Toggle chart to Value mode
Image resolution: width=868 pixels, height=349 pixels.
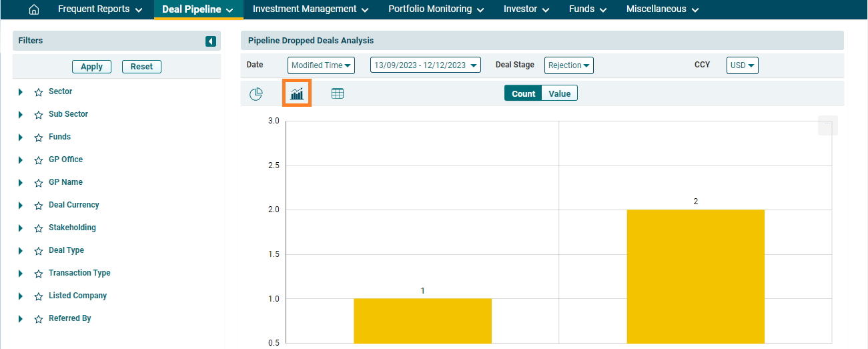559,93
